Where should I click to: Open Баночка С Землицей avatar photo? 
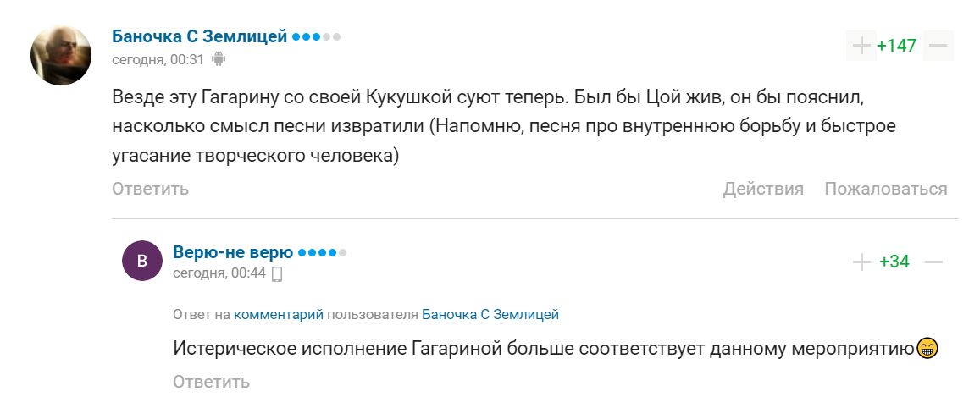coord(61,54)
